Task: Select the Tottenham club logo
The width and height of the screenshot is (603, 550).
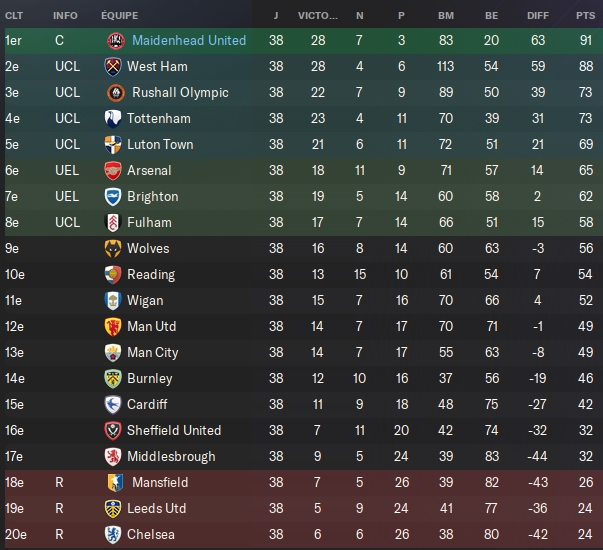Action: pos(114,119)
